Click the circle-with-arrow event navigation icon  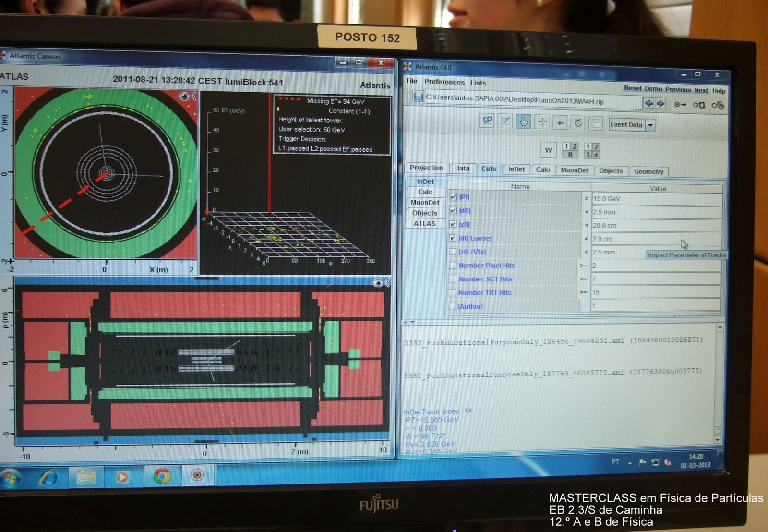pyautogui.click(x=680, y=104)
